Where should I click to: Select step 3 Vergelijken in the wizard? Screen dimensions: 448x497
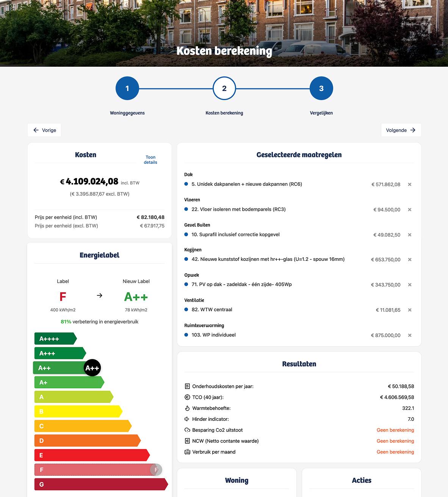point(321,88)
